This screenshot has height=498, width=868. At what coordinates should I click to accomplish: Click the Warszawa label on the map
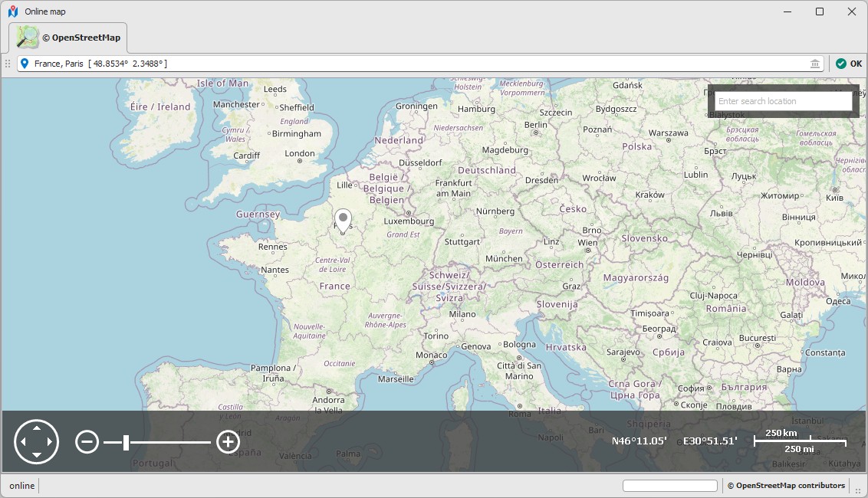pyautogui.click(x=668, y=133)
